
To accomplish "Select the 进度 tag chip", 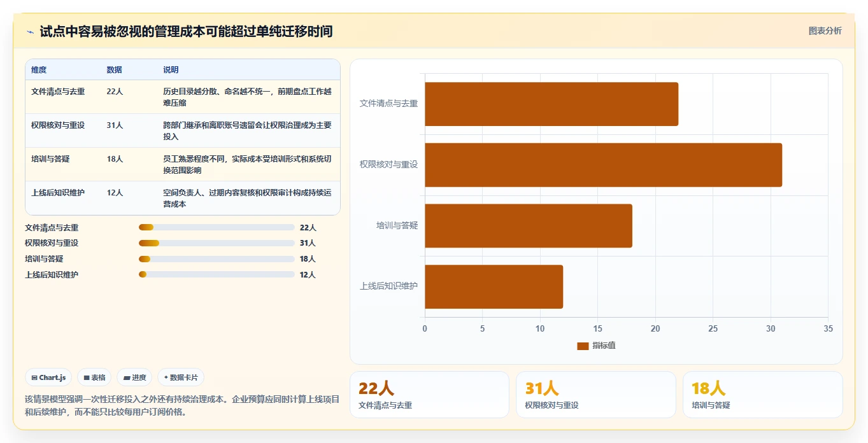I will pyautogui.click(x=134, y=377).
